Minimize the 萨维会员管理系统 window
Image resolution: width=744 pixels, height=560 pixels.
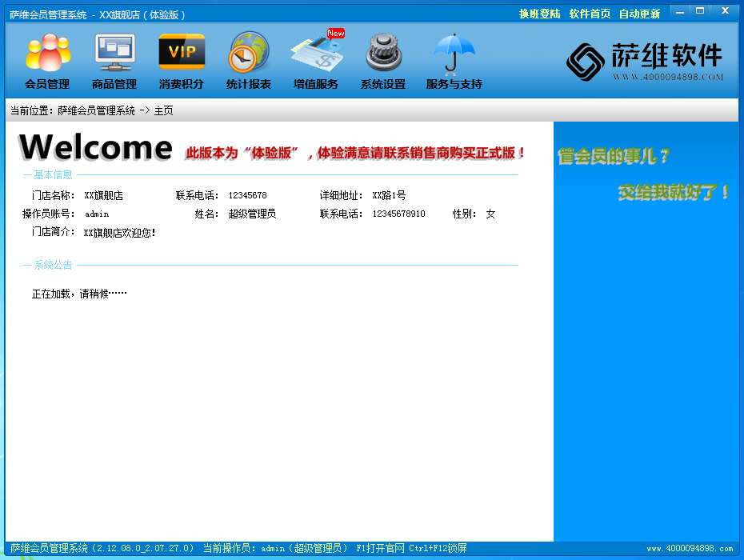tap(680, 11)
